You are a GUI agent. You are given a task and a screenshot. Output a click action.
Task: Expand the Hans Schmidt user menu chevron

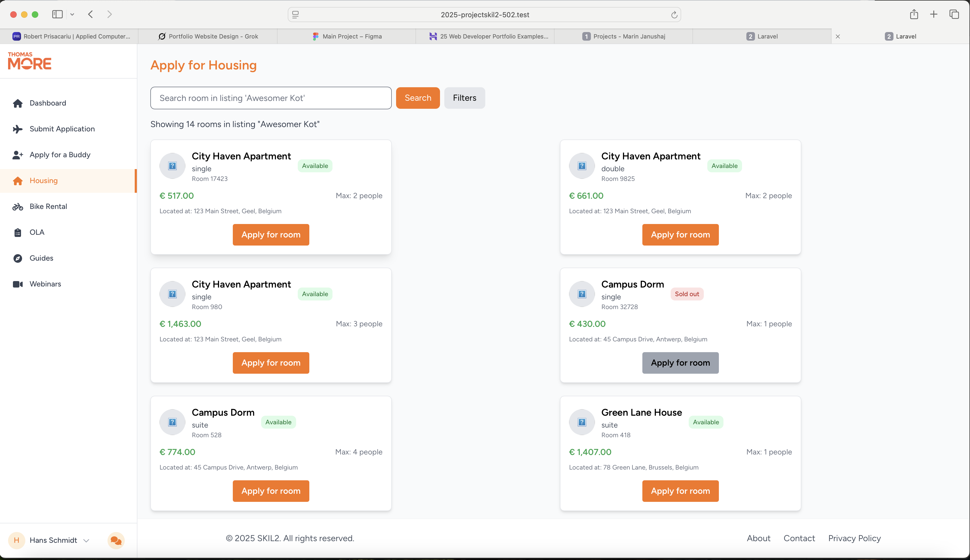(x=86, y=541)
